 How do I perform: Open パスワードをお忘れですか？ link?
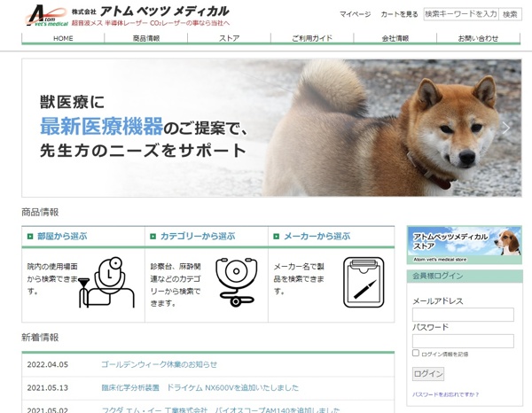click(x=445, y=394)
